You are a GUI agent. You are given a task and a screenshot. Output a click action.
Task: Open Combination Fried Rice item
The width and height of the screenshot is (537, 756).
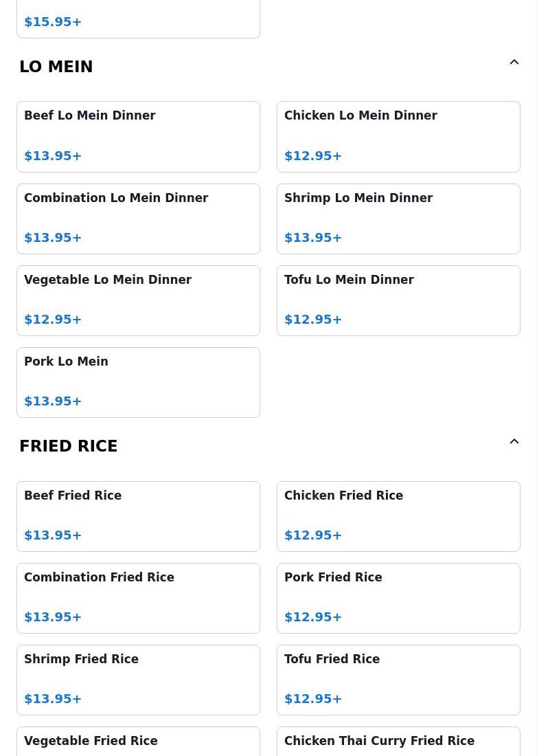(x=138, y=598)
